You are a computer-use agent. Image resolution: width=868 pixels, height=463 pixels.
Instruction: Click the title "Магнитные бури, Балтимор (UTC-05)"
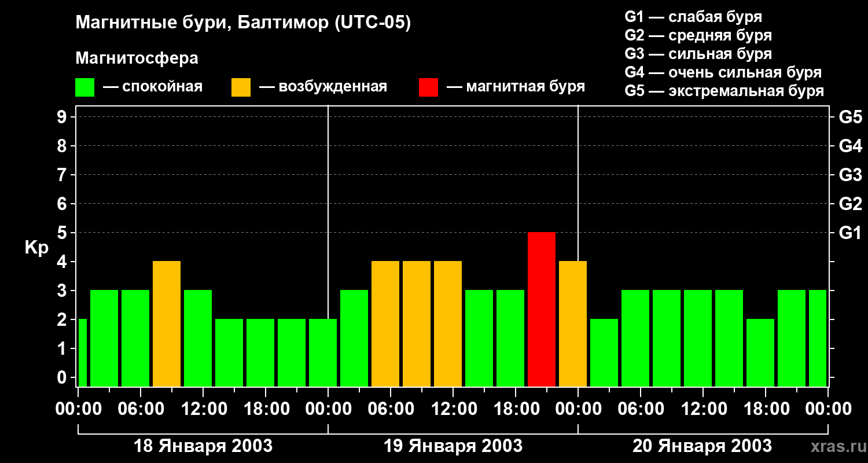243,23
